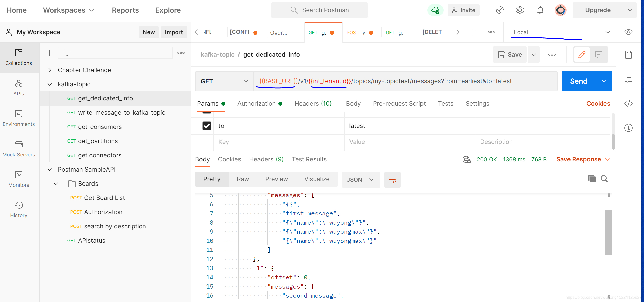Switch to the Authorization request tab
Screen dimensions: 644x302
click(260, 104)
